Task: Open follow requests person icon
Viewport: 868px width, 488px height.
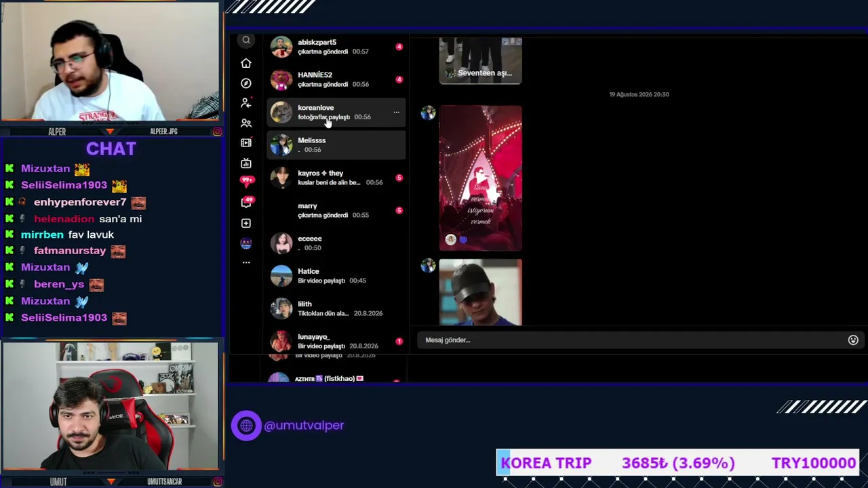Action: click(x=246, y=103)
